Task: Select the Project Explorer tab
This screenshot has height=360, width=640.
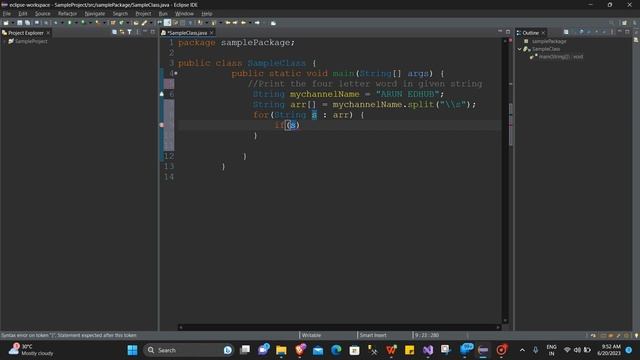Action: click(25, 33)
